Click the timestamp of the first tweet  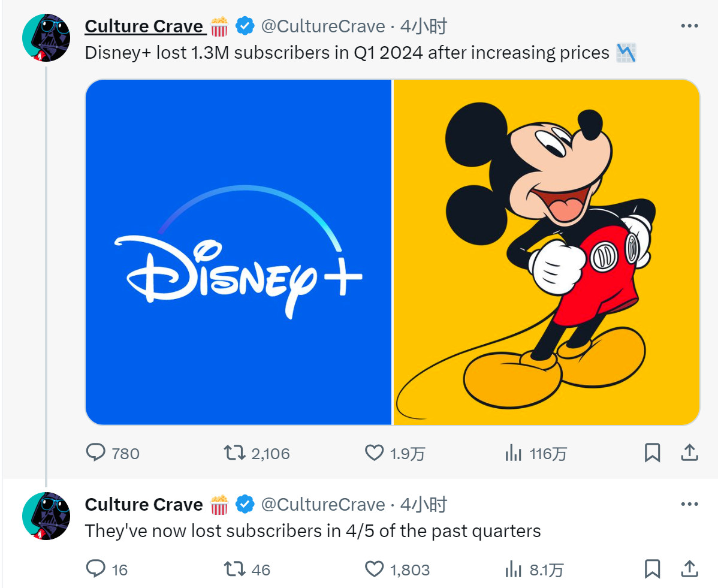[424, 26]
